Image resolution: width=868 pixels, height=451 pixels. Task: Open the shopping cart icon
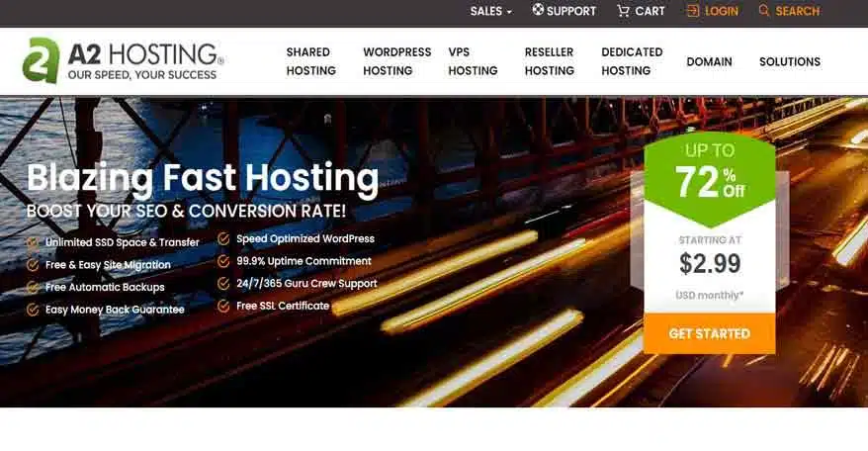click(x=624, y=11)
